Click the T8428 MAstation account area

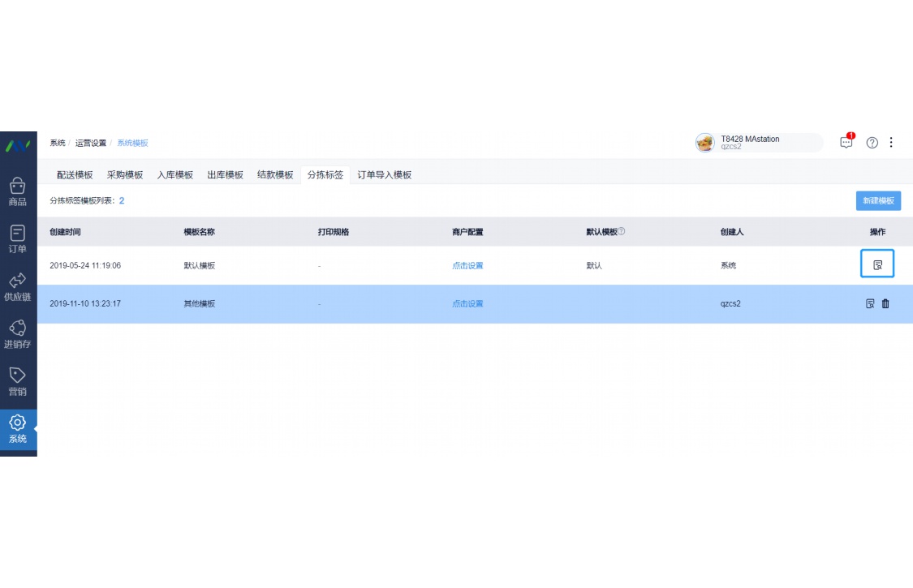coord(751,142)
